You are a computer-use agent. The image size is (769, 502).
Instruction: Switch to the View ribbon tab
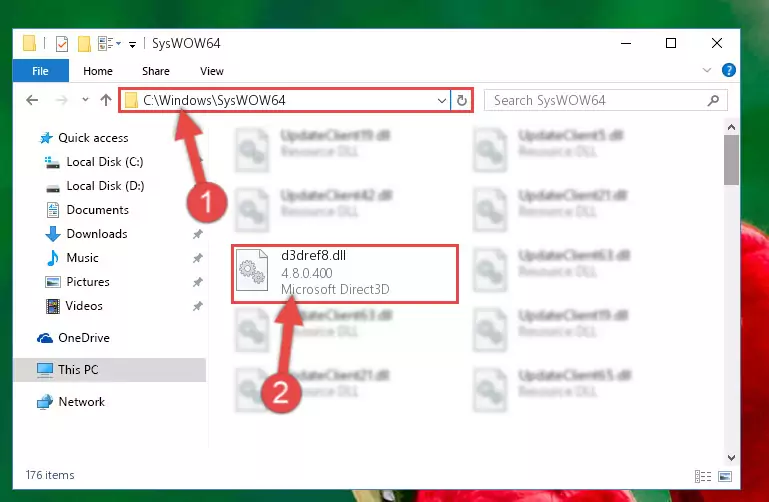pyautogui.click(x=211, y=71)
